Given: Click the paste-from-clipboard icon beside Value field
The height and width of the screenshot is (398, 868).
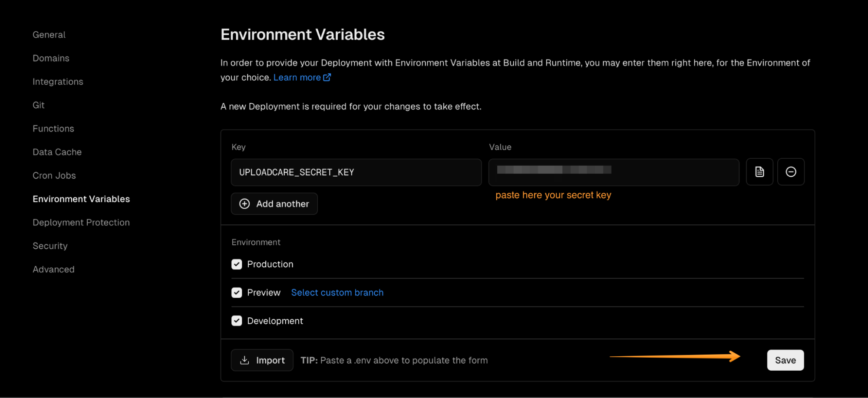Looking at the screenshot, I should tap(759, 172).
